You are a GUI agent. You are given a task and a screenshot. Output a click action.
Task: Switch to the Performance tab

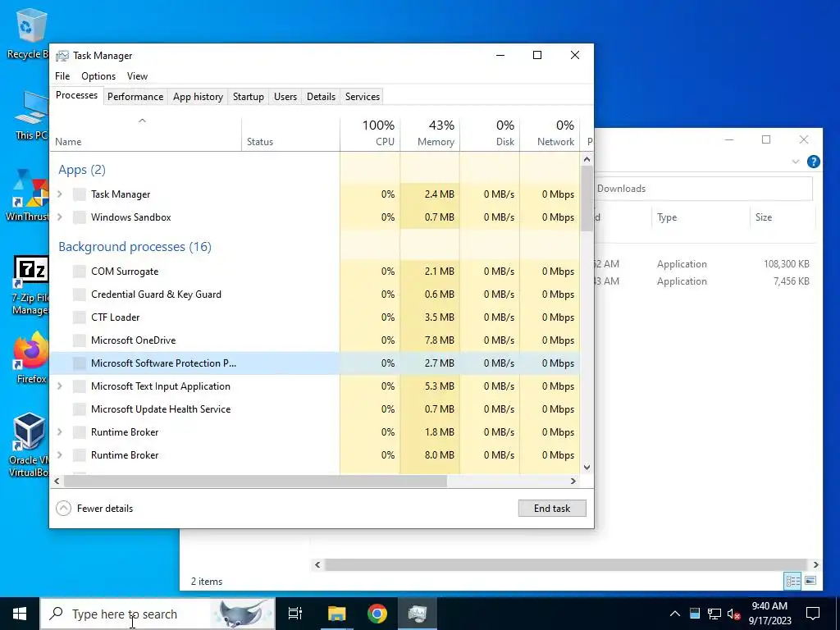point(135,97)
